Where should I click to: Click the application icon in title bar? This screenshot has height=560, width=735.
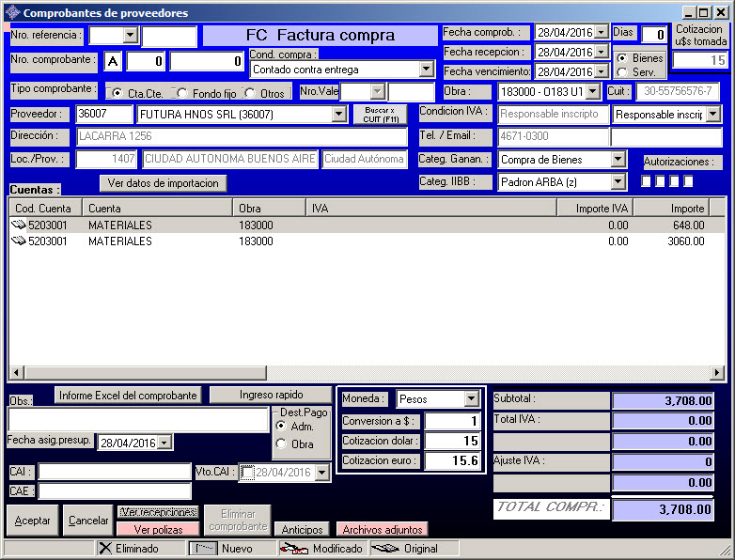(x=11, y=13)
